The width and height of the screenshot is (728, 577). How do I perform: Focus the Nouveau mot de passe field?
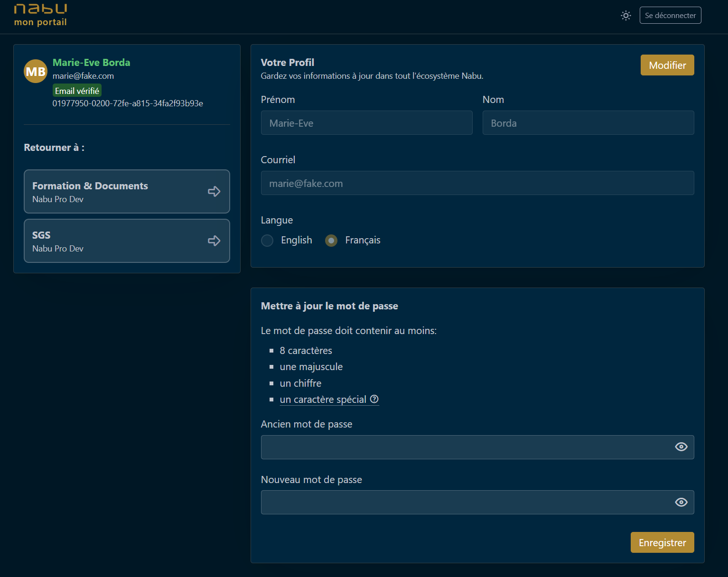coord(465,503)
